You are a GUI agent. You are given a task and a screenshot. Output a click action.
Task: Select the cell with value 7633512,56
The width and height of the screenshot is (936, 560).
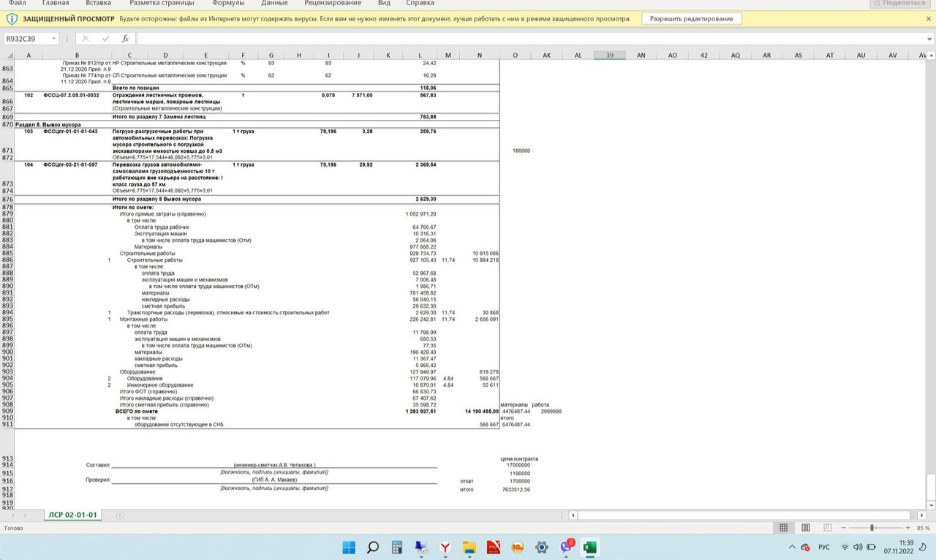(516, 490)
